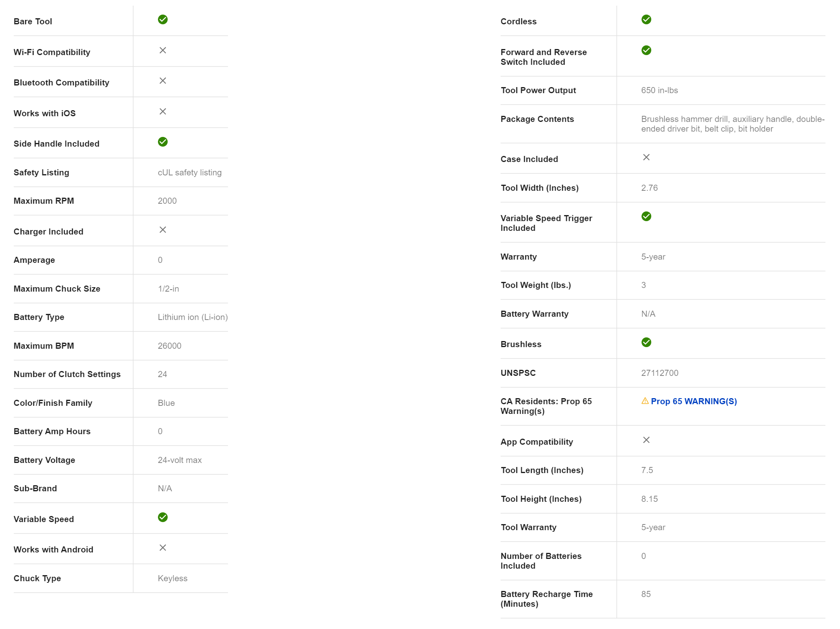Image resolution: width=840 pixels, height=629 pixels.
Task: Click the green check next to Brushless
Action: pos(646,342)
